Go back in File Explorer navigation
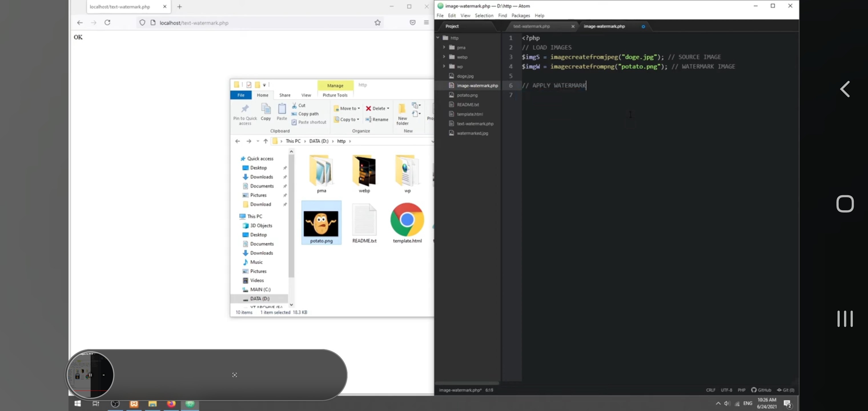Screen dimensions: 868x411 (238, 141)
